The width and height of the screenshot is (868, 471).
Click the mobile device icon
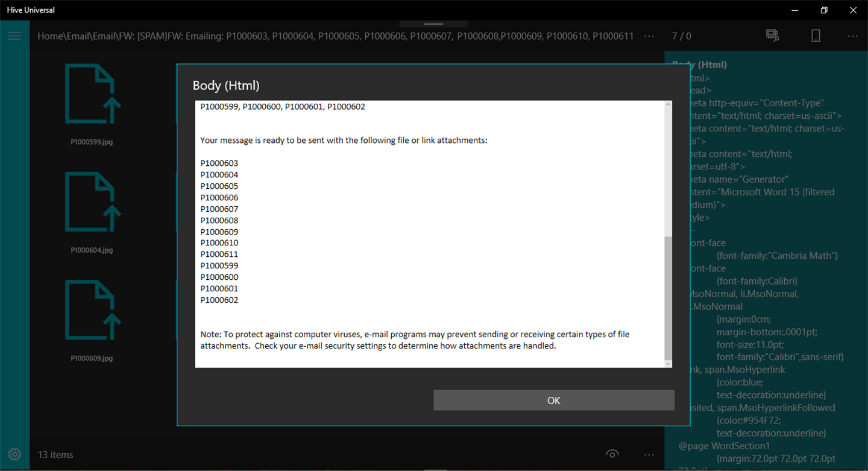coord(816,36)
